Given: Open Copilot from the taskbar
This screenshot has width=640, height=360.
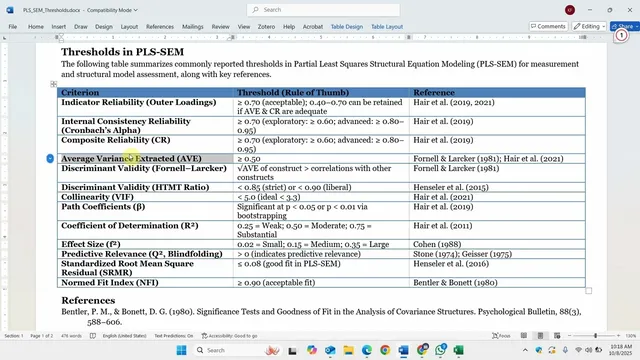Looking at the screenshot, I should tap(312, 350).
